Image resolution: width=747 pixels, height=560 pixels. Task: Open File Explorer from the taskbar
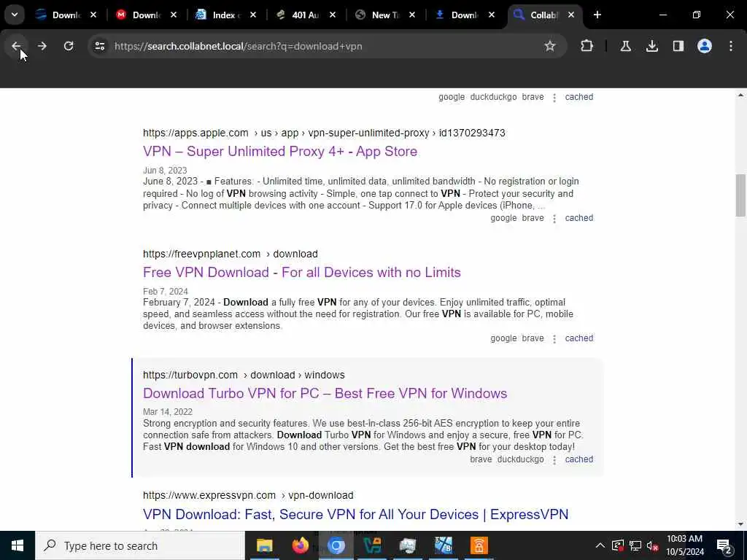tap(264, 545)
